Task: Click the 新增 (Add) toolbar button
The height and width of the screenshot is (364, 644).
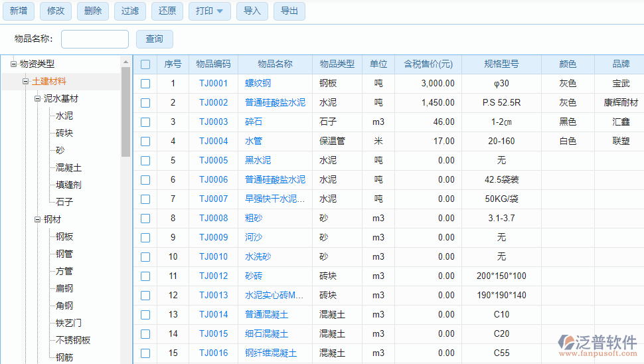Action: (x=19, y=11)
